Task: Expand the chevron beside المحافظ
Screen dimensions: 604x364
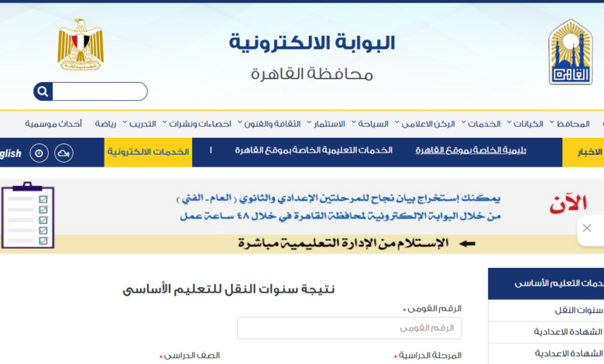Action: (551, 122)
